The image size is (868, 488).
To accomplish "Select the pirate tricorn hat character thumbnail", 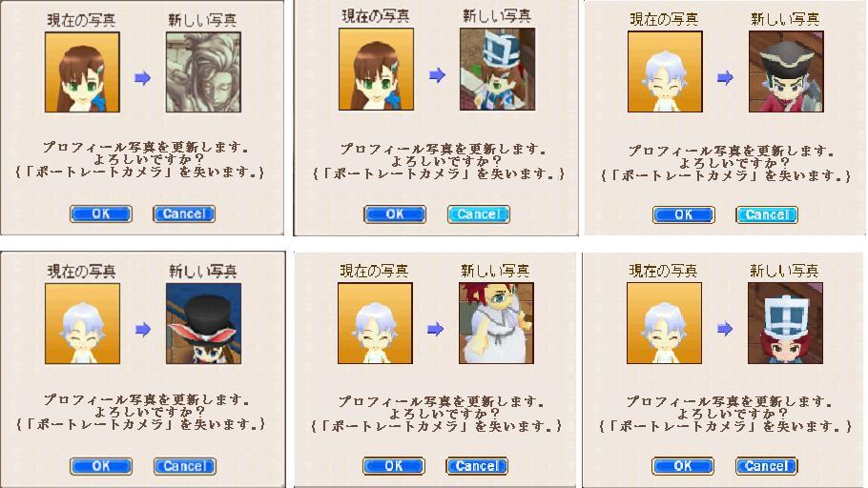I will coord(786,71).
